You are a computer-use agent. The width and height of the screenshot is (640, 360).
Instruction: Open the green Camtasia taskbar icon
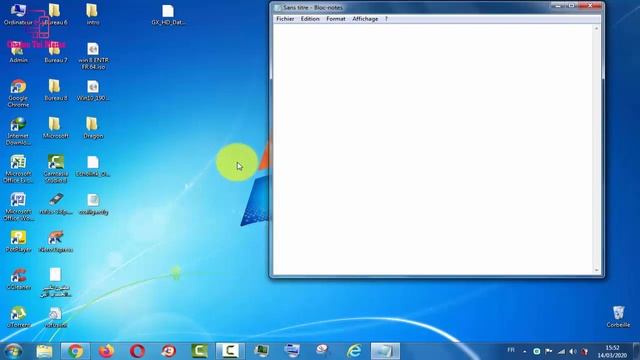(199, 351)
